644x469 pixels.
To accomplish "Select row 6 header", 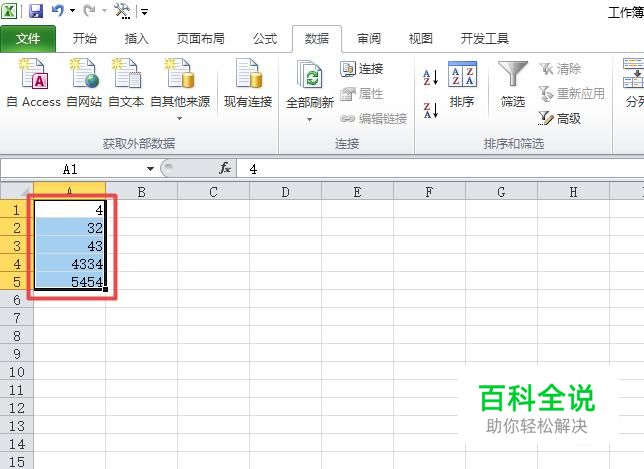I will coord(16,300).
